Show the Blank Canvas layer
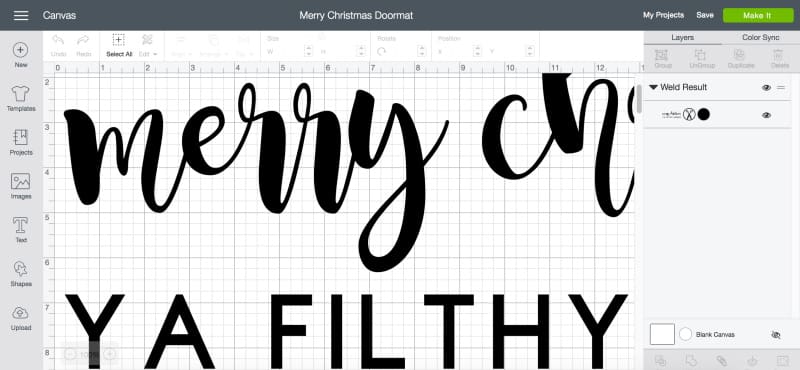 click(776, 335)
